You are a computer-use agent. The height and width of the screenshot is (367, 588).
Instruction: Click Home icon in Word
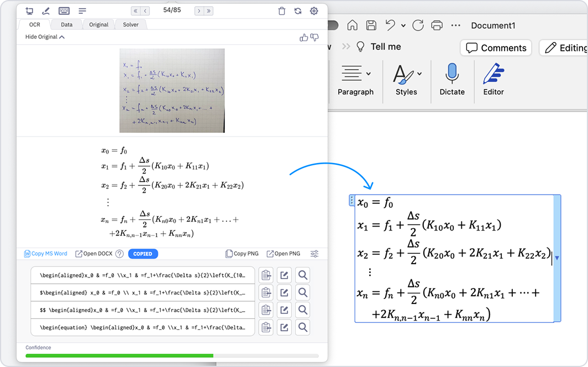[352, 25]
